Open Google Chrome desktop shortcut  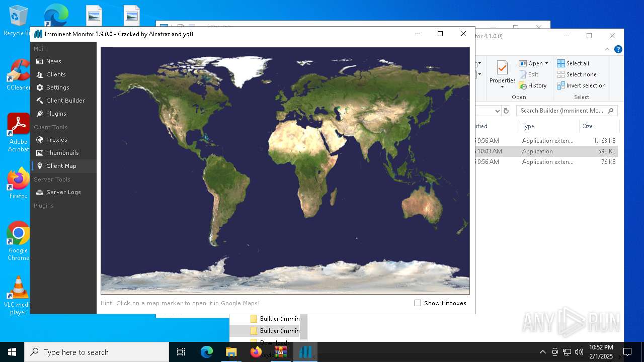click(18, 241)
